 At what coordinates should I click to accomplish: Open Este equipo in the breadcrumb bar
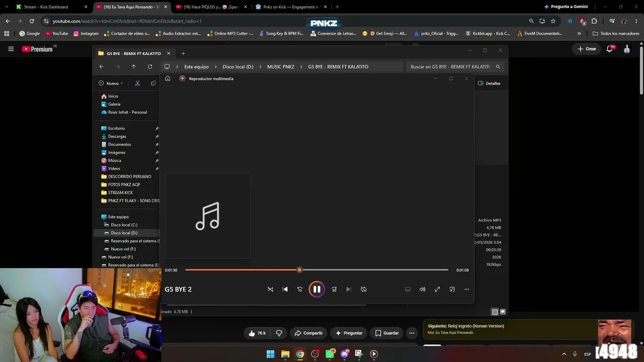point(196,66)
